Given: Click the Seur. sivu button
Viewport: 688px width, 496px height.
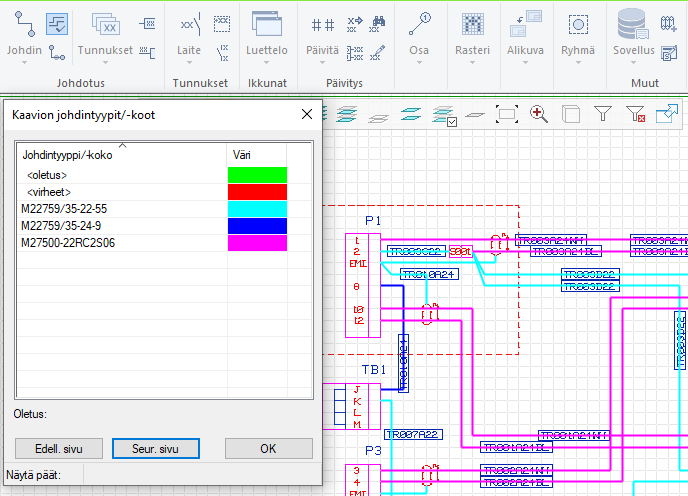Looking at the screenshot, I should point(155,449).
